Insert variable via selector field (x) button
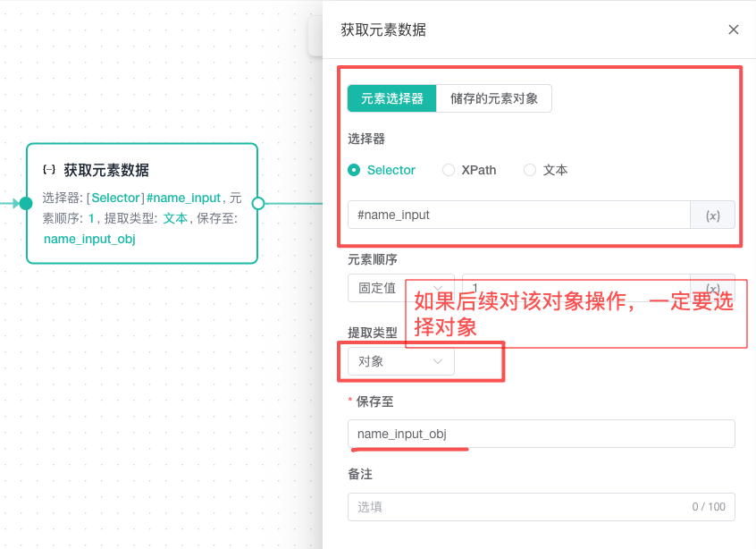 pyautogui.click(x=712, y=215)
